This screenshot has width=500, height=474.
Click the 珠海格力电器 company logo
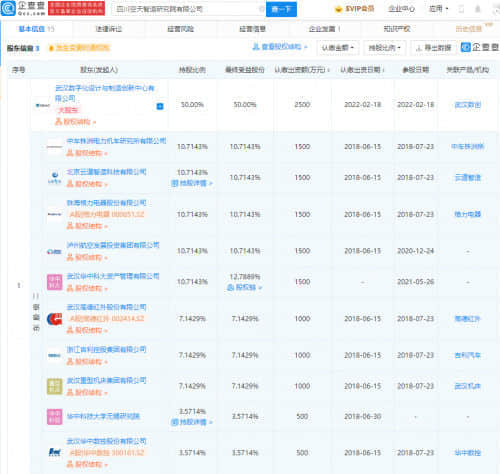[x=54, y=214]
